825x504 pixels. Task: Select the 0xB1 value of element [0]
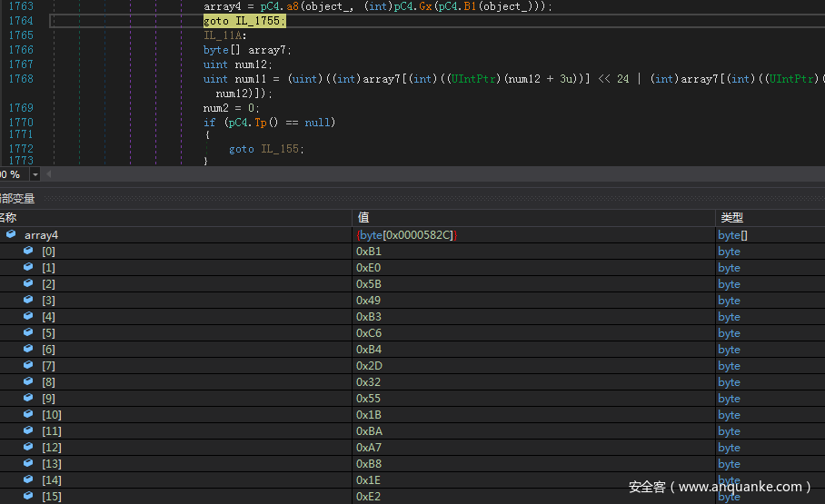coord(369,252)
